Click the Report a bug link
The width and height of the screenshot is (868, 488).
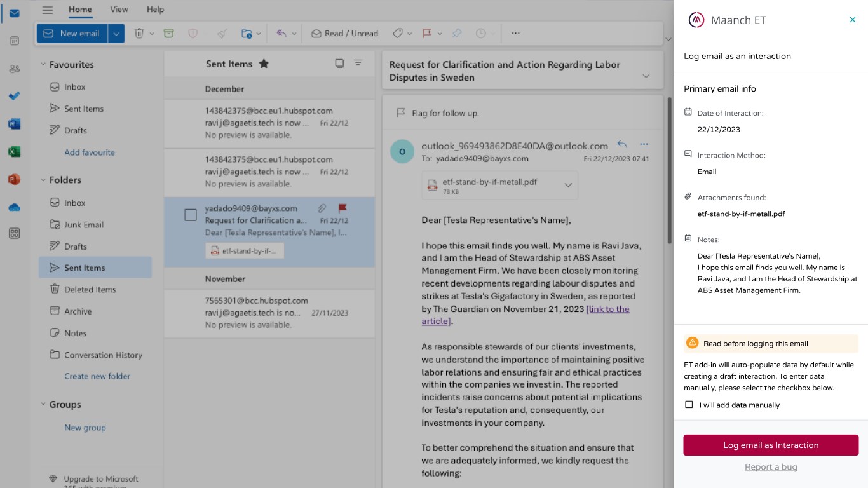tap(771, 467)
